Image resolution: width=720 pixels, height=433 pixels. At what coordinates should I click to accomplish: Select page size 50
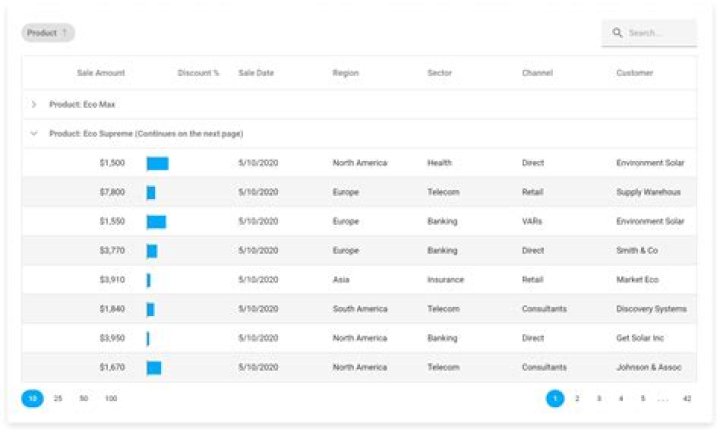coord(84,398)
